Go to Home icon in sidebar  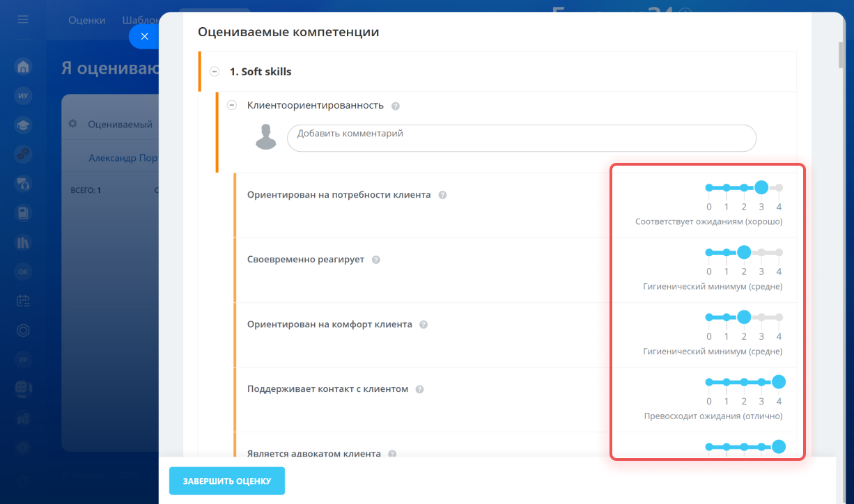pos(23,68)
